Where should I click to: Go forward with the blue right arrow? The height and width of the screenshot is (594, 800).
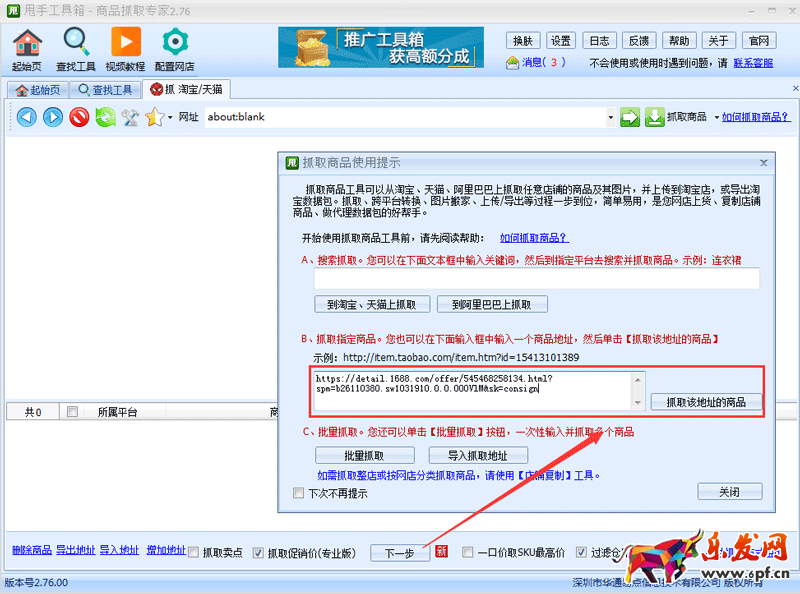53,117
